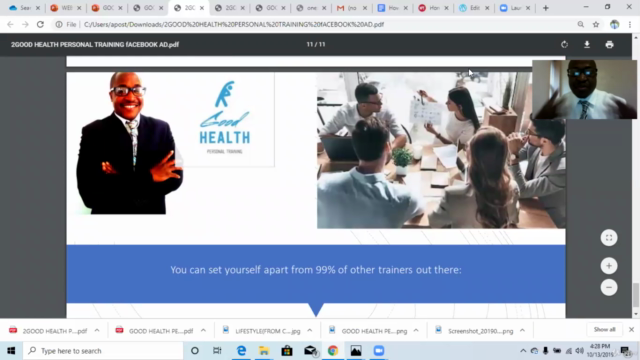
Task: Show hidden system tray icons
Action: [x=523, y=351]
